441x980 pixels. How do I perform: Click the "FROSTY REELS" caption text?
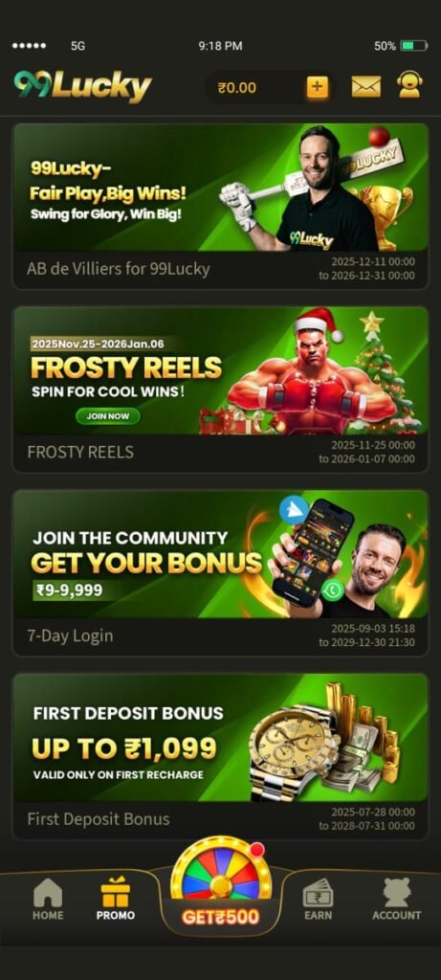(80, 452)
